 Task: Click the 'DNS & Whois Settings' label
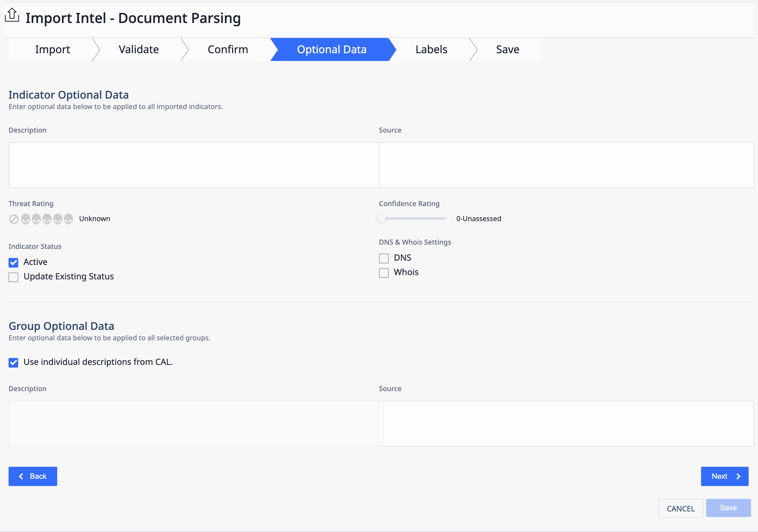point(415,242)
